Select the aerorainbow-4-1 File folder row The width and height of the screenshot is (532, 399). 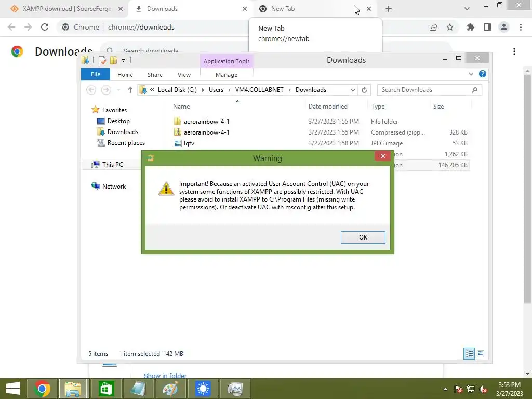(321, 121)
